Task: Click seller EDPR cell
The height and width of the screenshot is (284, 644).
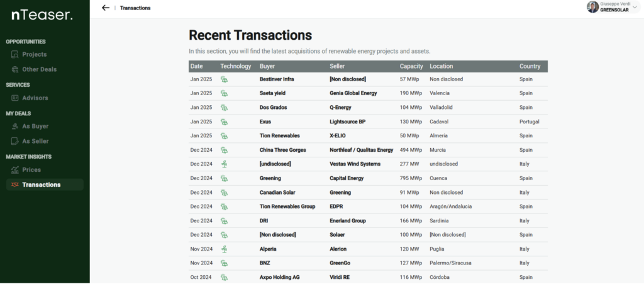Action: 336,207
